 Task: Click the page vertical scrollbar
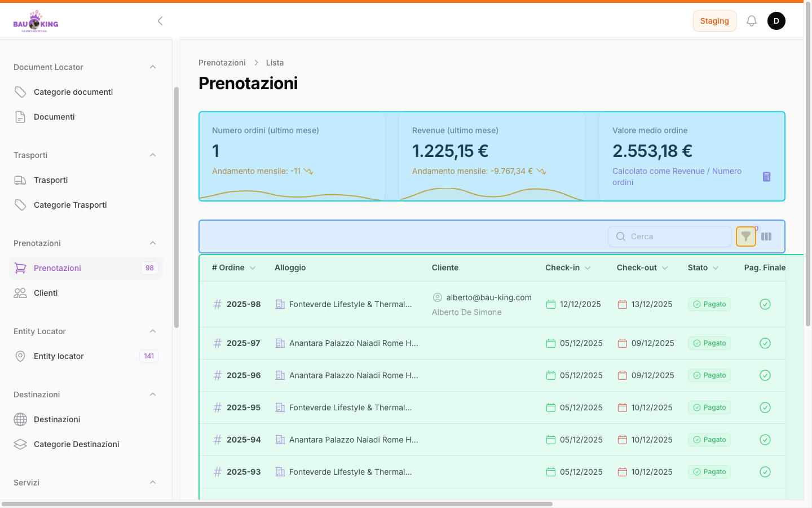tap(808, 164)
